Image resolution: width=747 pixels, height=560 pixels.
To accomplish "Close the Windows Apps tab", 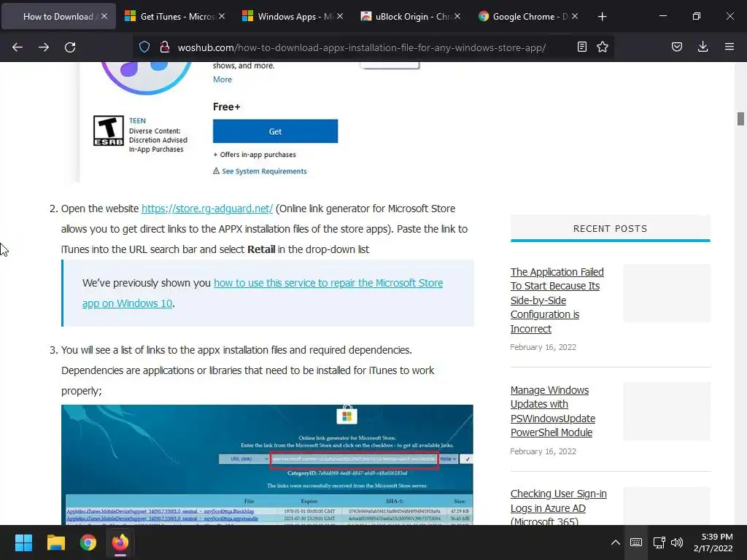I will click(x=340, y=16).
